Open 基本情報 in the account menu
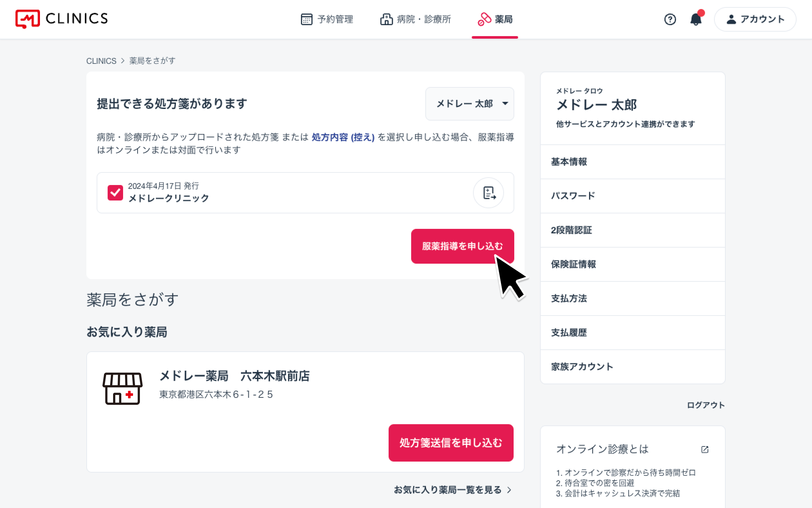This screenshot has height=508, width=812. pyautogui.click(x=632, y=161)
